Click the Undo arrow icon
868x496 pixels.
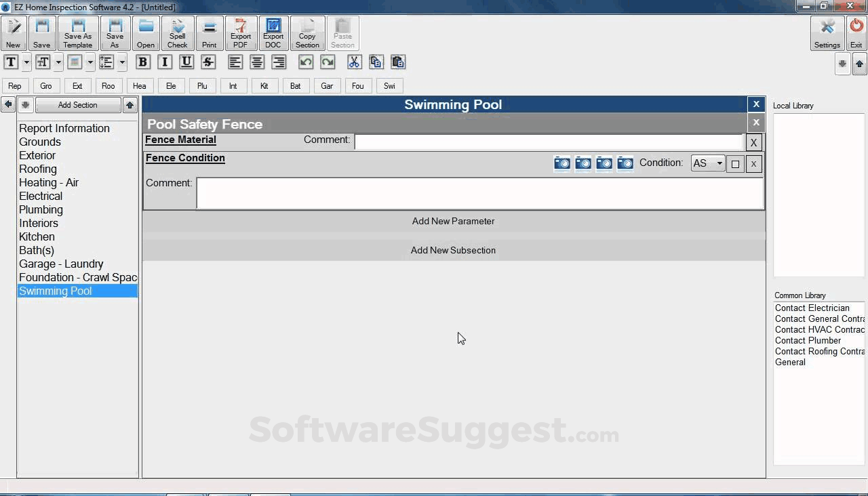coord(305,62)
